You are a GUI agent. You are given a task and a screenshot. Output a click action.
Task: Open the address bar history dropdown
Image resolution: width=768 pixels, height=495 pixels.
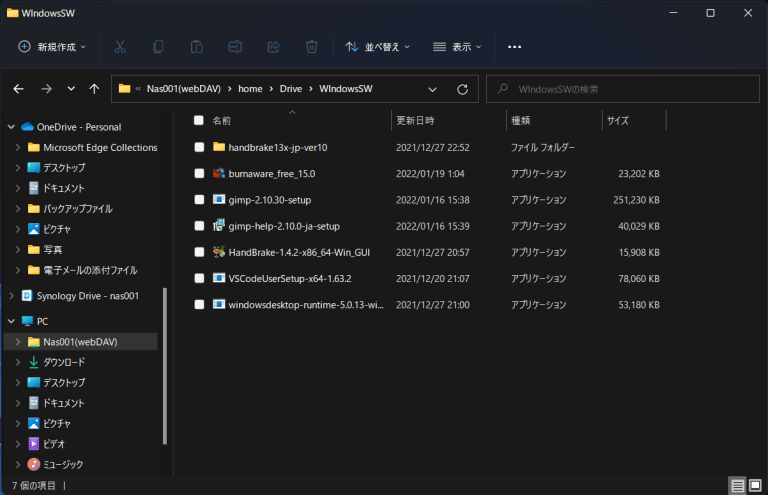tap(432, 90)
